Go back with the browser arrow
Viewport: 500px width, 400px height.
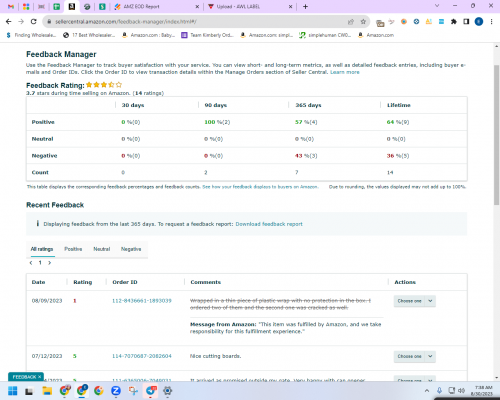tap(9, 22)
